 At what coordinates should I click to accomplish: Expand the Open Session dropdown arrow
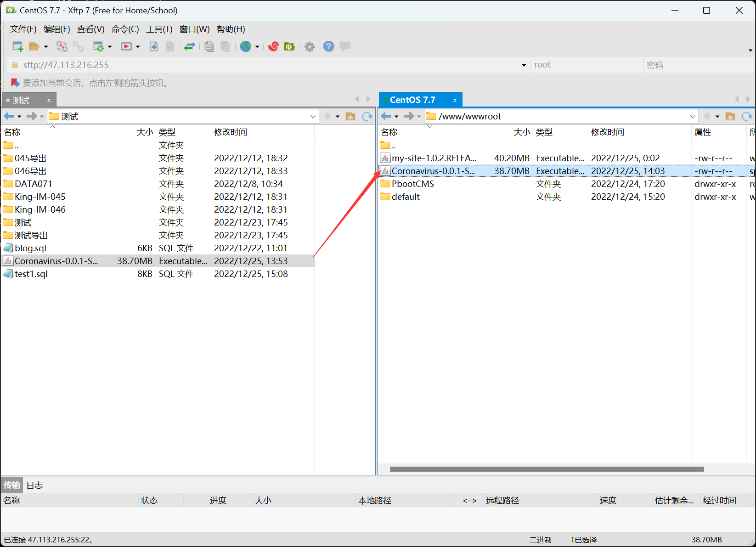click(46, 47)
